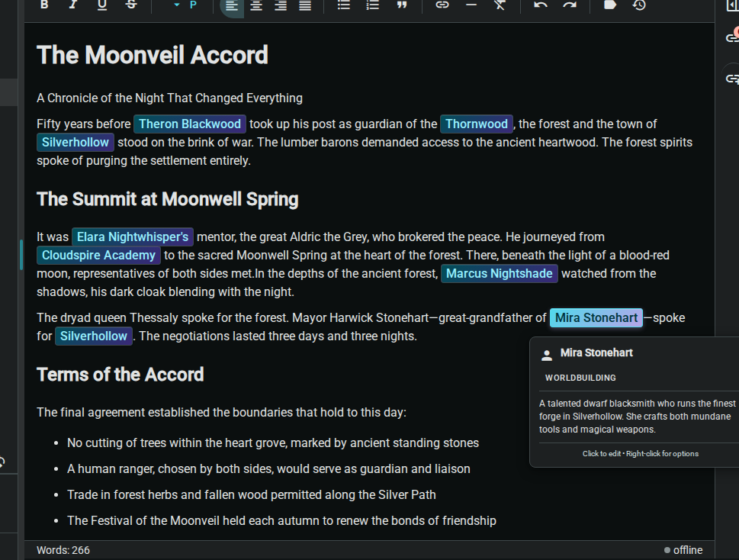Open document history with the clock icon

click(638, 6)
